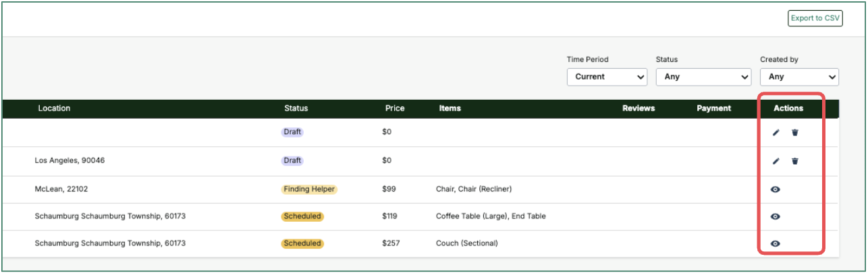The width and height of the screenshot is (868, 275).
Task: Edit the Los Angeles draft via pencil icon
Action: click(x=776, y=161)
